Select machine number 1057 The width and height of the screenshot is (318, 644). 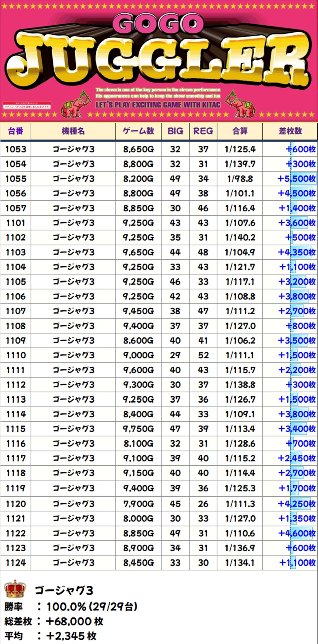pyautogui.click(x=16, y=208)
